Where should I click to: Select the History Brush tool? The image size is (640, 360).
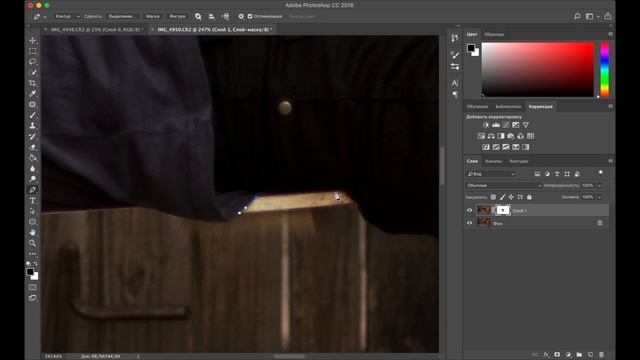pyautogui.click(x=32, y=136)
